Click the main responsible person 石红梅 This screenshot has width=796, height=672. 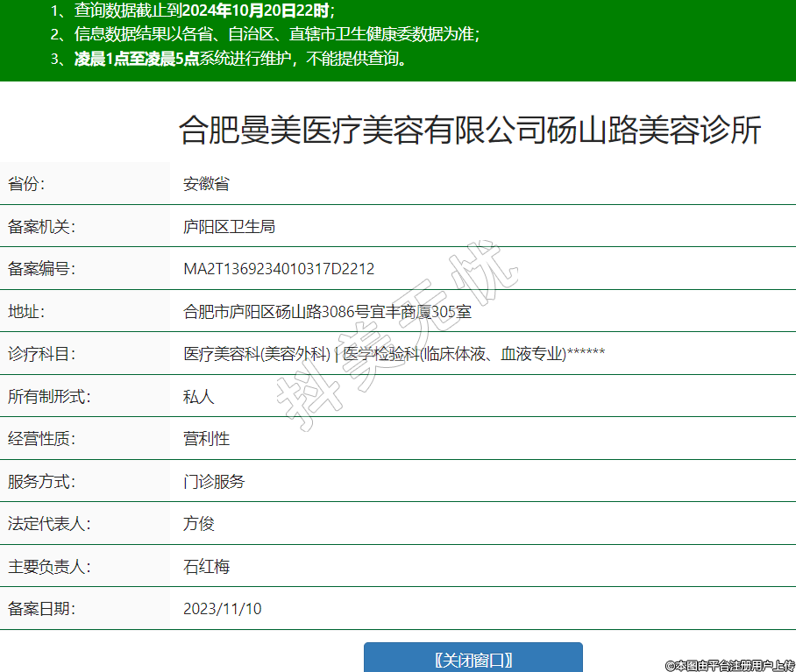206,567
